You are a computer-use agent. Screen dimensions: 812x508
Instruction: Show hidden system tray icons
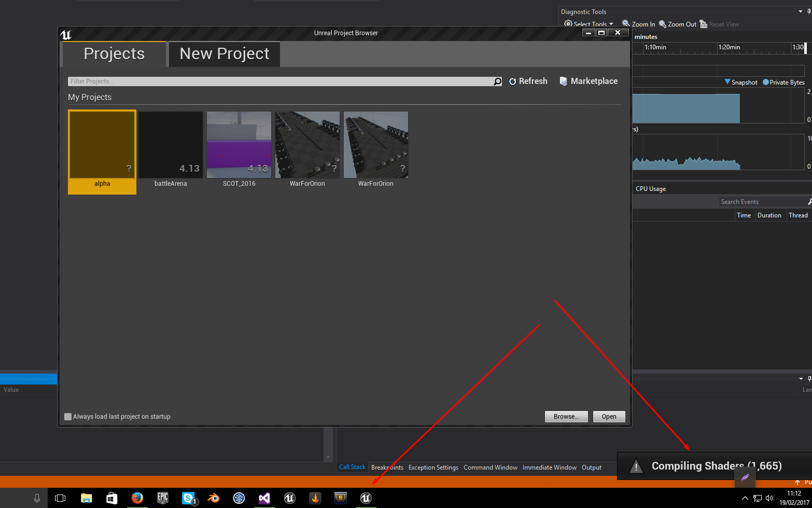coord(745,498)
